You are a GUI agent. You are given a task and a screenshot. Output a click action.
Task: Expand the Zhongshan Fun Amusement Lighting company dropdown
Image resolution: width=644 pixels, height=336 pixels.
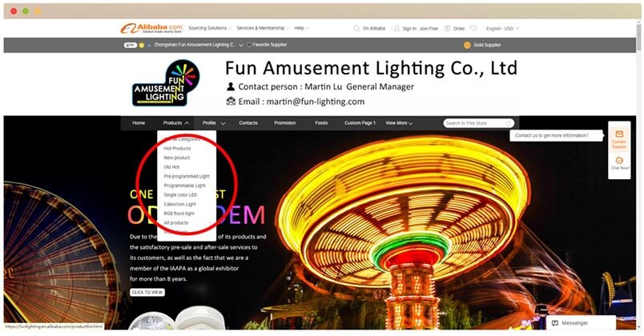(240, 45)
